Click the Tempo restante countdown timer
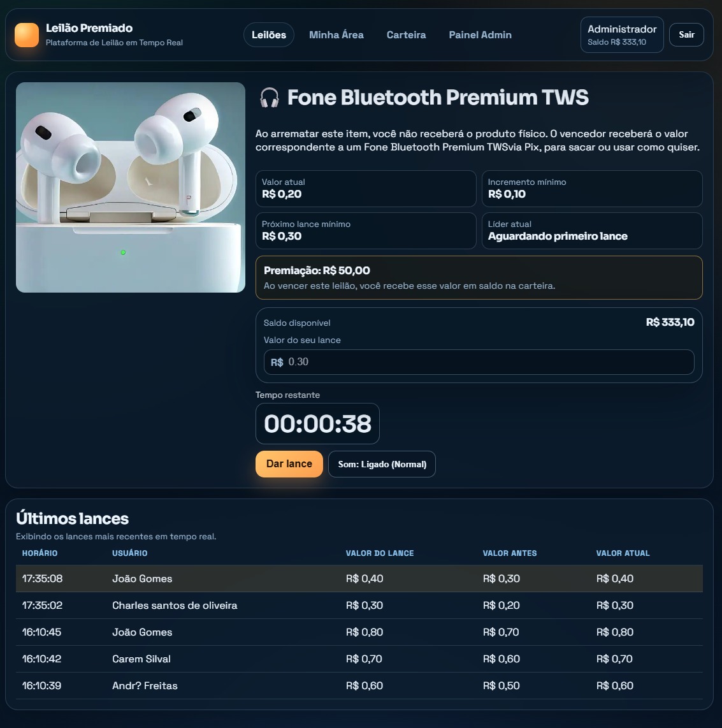Image resolution: width=722 pixels, height=728 pixels. pos(317,423)
